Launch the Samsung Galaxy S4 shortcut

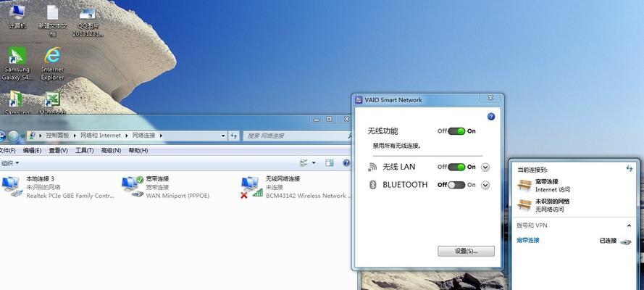17,64
